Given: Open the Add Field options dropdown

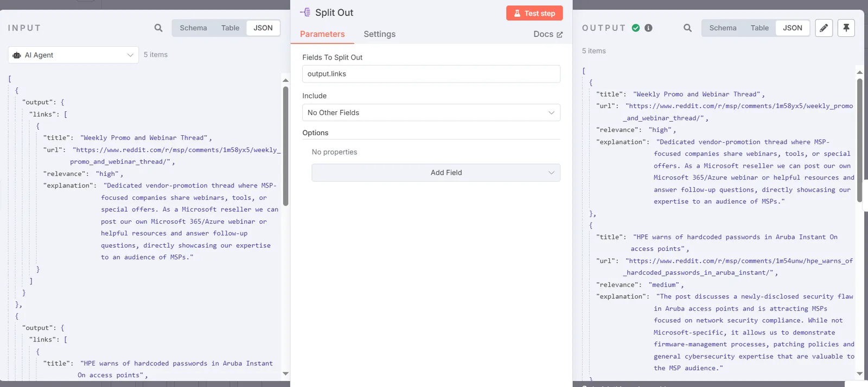Looking at the screenshot, I should [x=436, y=173].
